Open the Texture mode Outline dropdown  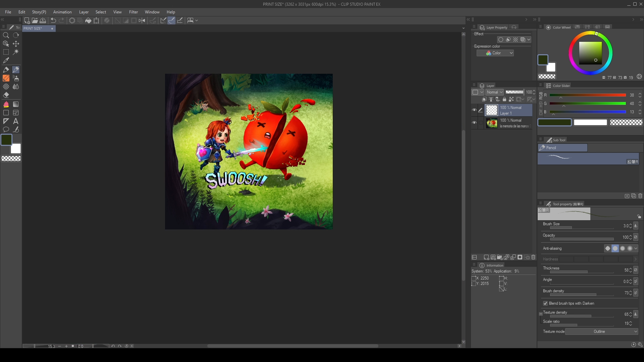pos(602,331)
